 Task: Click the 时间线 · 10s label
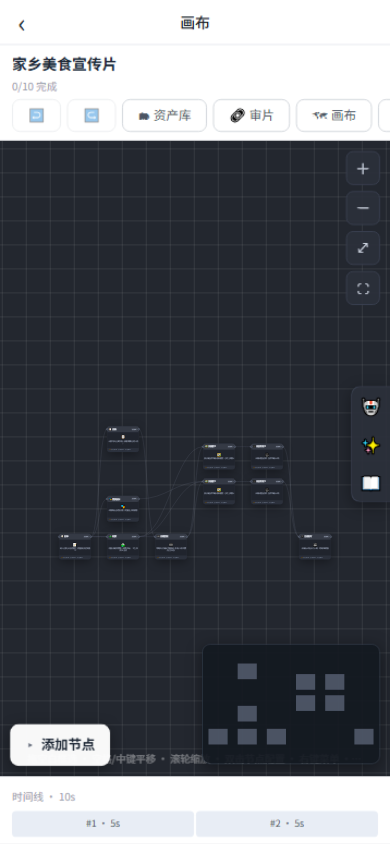pos(44,797)
